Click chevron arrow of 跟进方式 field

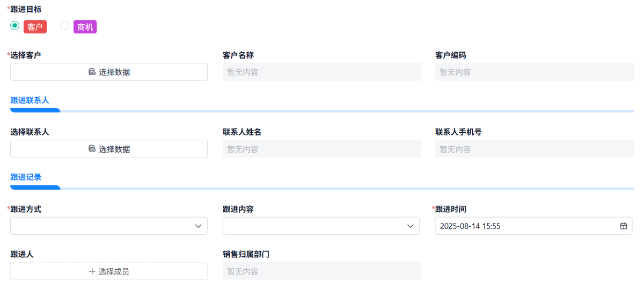pos(199,226)
